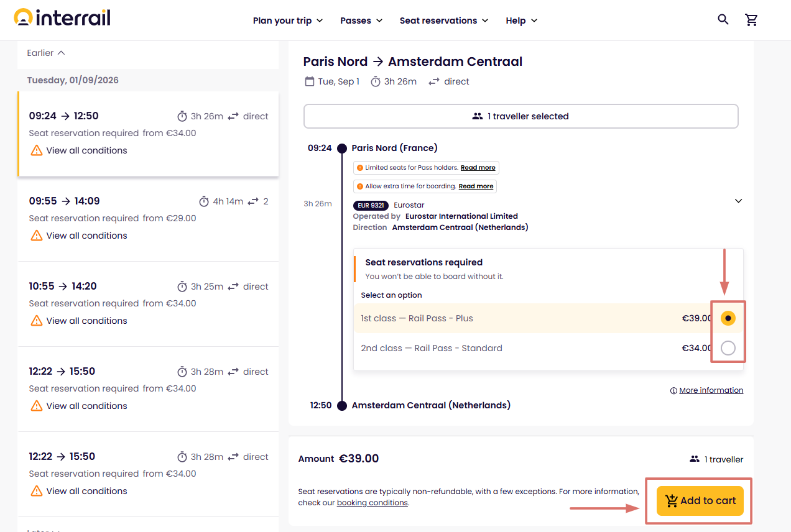The width and height of the screenshot is (791, 532).
Task: Open the More information link
Action: pyautogui.click(x=711, y=390)
